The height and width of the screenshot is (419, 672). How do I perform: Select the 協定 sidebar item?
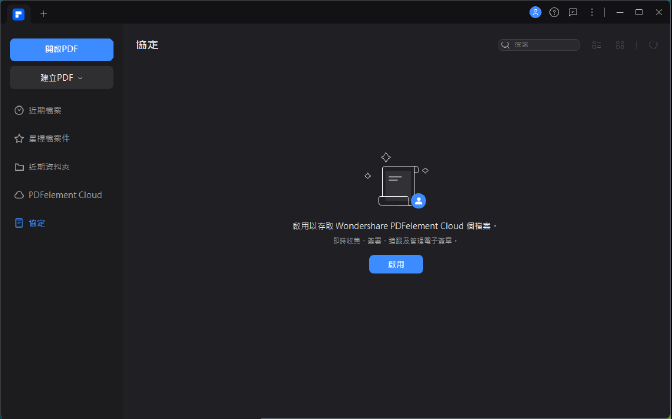37,223
